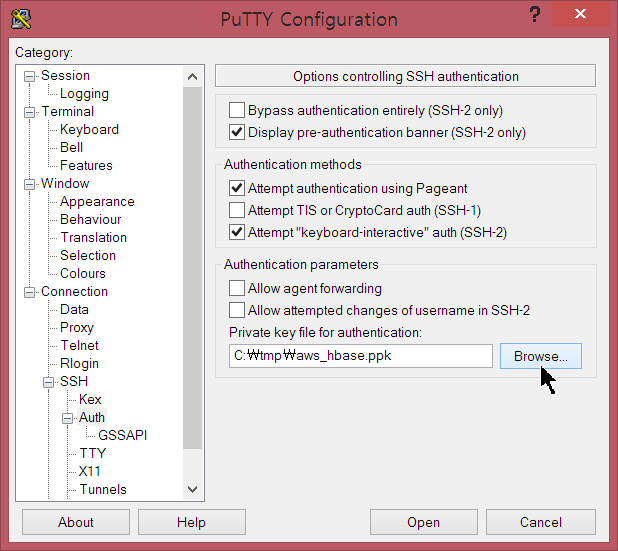Viewport: 618px width, 551px height.
Task: Toggle keyboard-interactive auth checkbox
Action: point(236,233)
